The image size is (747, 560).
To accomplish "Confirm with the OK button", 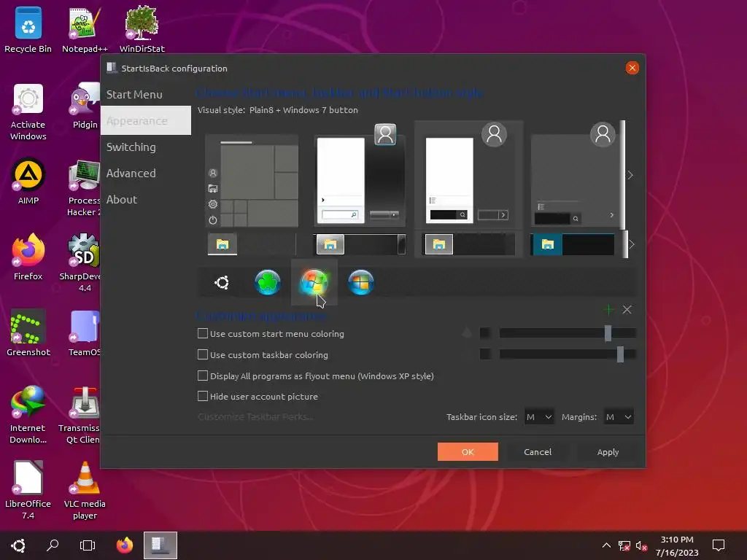I will (468, 451).
